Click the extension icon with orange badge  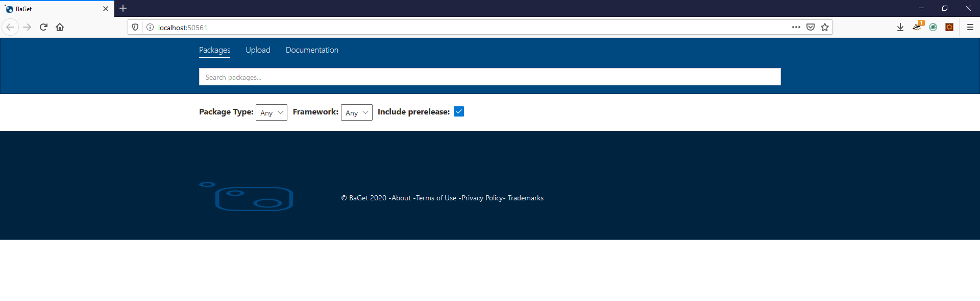click(917, 26)
